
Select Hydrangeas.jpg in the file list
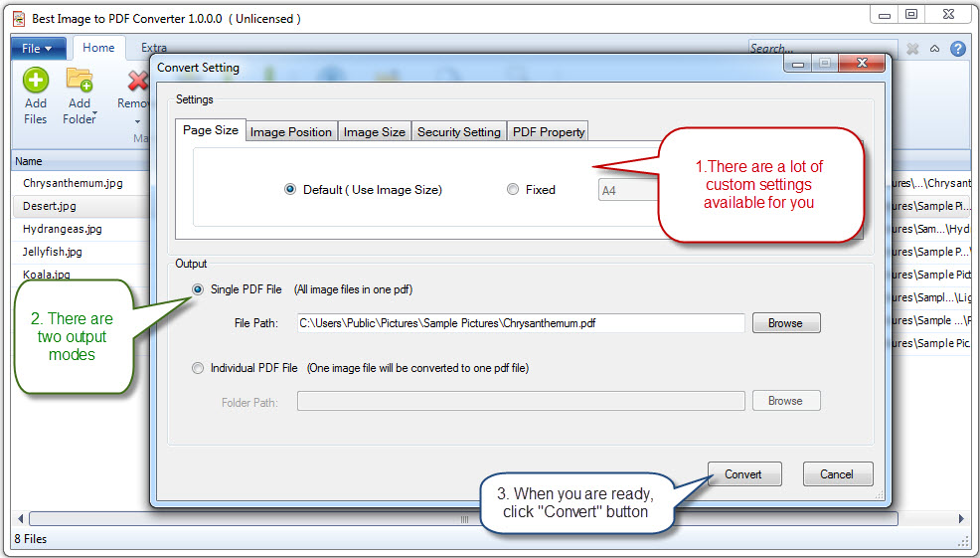click(x=62, y=229)
